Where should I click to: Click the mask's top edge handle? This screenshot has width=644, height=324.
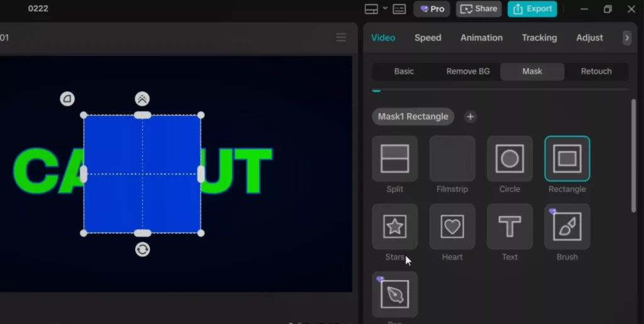pyautogui.click(x=143, y=115)
